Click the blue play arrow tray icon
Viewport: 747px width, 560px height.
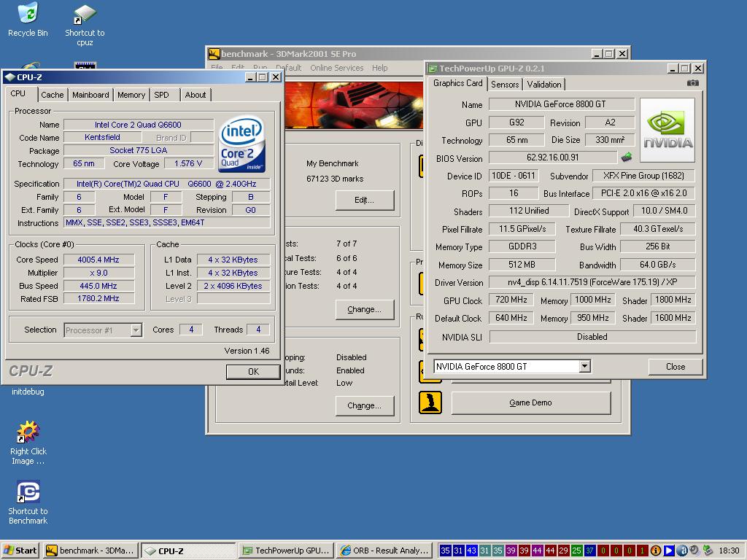tap(669, 551)
